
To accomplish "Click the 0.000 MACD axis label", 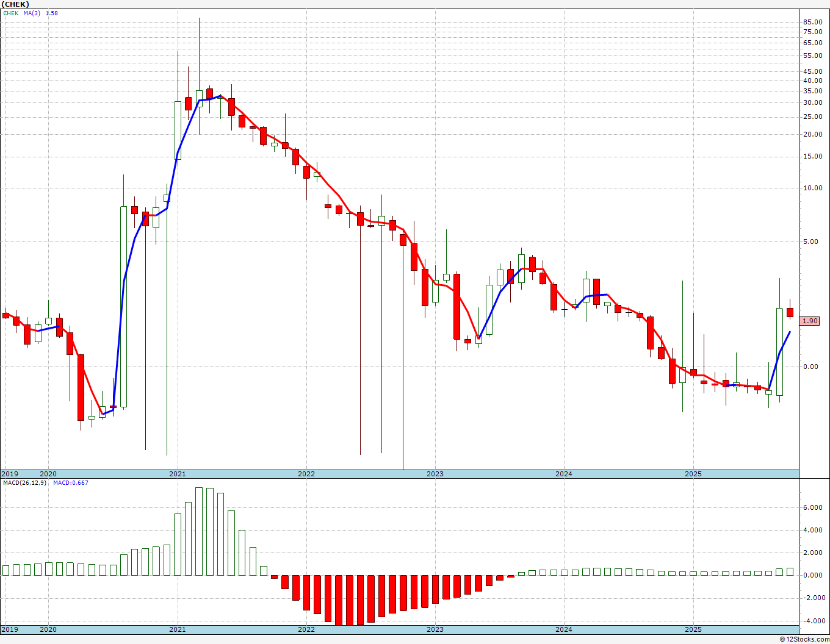I will [812, 575].
